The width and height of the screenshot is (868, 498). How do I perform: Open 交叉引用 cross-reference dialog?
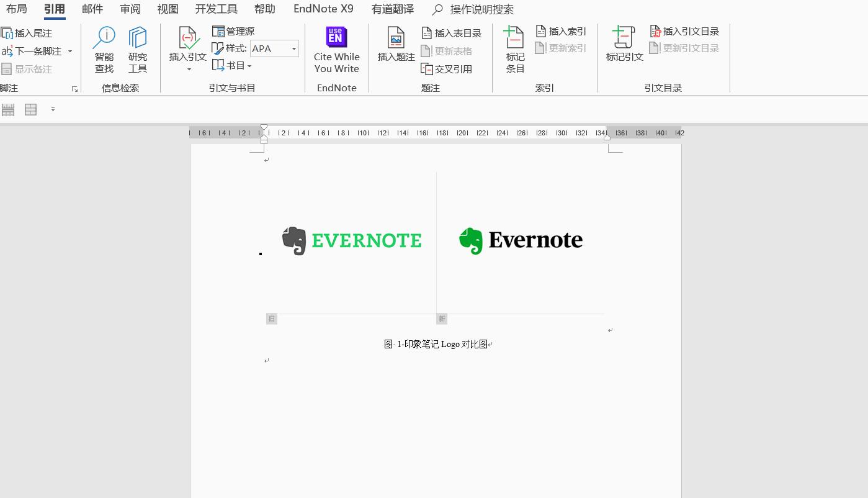(x=447, y=69)
